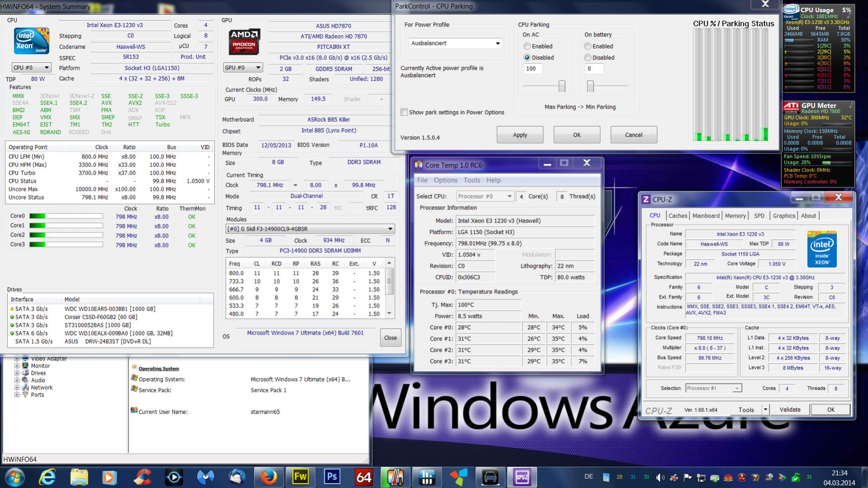Click the memory timings table scrollbar
868x488 pixels.
pyautogui.click(x=389, y=288)
